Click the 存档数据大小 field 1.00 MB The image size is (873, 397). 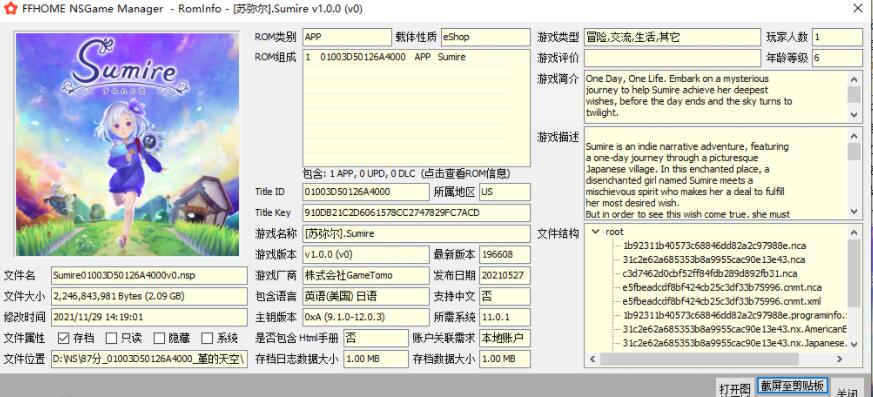(x=505, y=359)
